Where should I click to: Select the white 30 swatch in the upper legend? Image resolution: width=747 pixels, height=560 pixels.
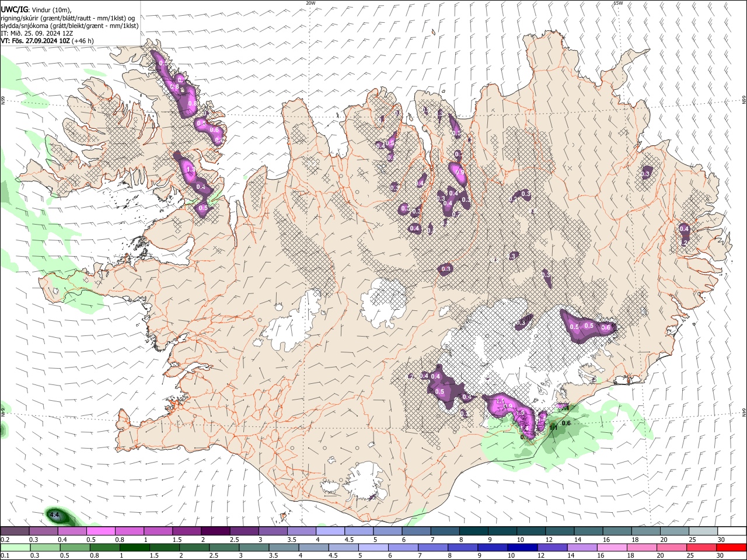coord(732,531)
